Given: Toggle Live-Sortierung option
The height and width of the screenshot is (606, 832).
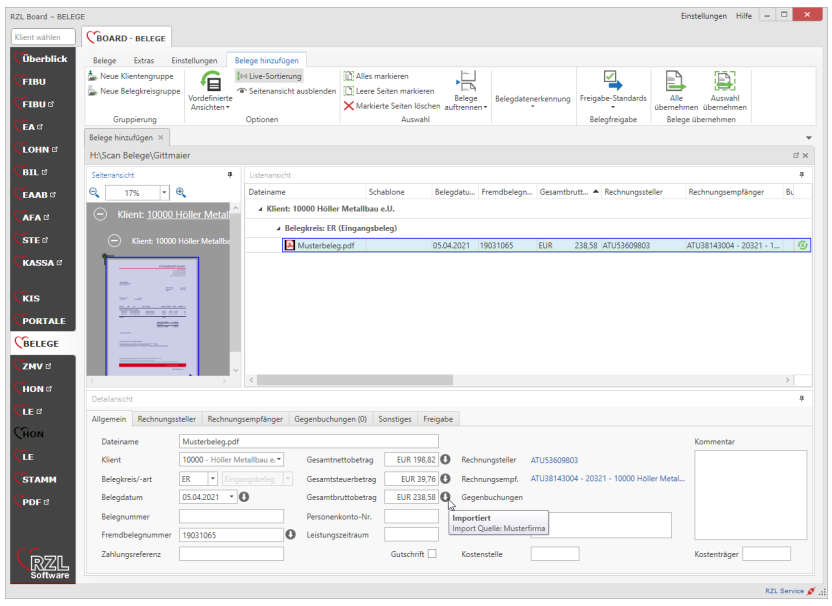Looking at the screenshot, I should point(268,76).
